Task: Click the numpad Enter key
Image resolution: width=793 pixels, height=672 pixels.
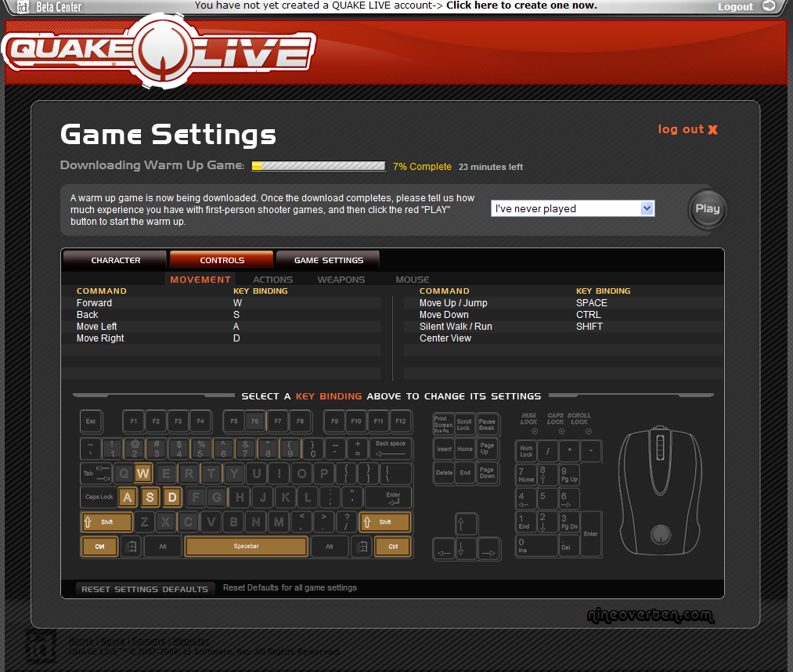Action: click(590, 534)
